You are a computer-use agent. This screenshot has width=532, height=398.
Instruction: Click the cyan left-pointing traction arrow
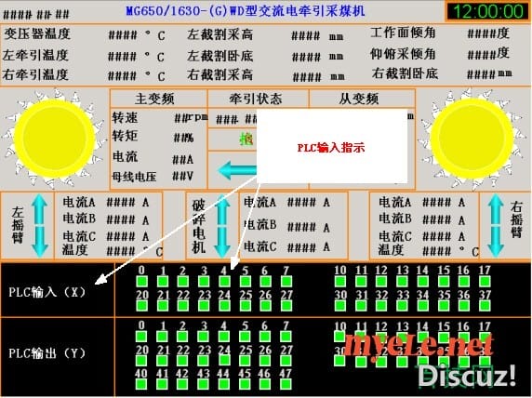(x=237, y=170)
